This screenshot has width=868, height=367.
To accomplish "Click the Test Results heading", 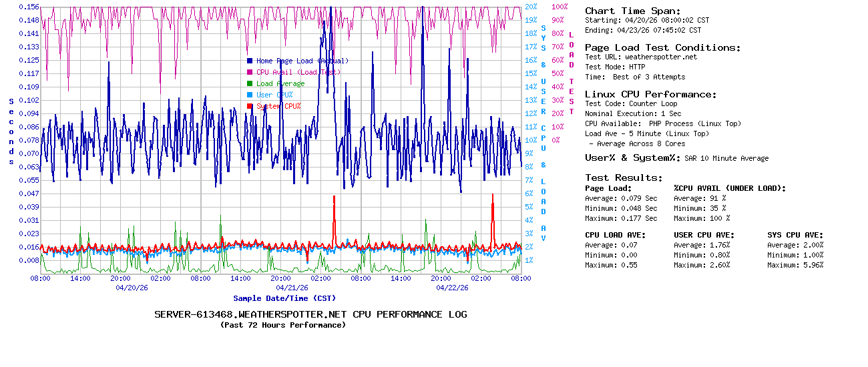I will click(x=624, y=177).
